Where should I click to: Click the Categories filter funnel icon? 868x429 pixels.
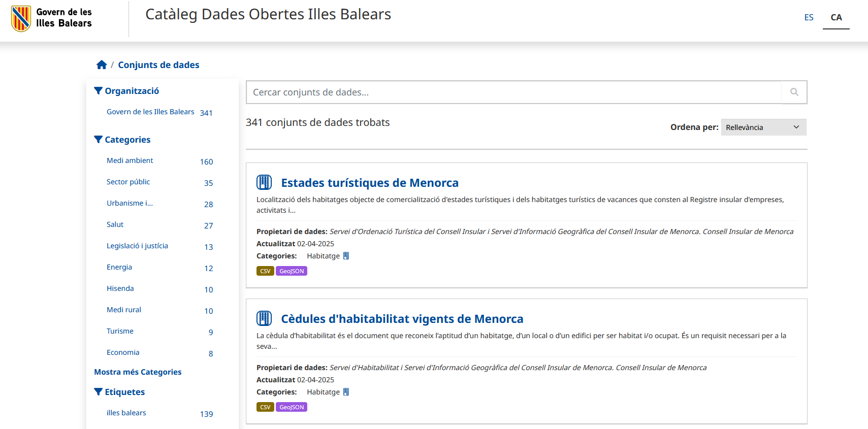[x=99, y=140]
